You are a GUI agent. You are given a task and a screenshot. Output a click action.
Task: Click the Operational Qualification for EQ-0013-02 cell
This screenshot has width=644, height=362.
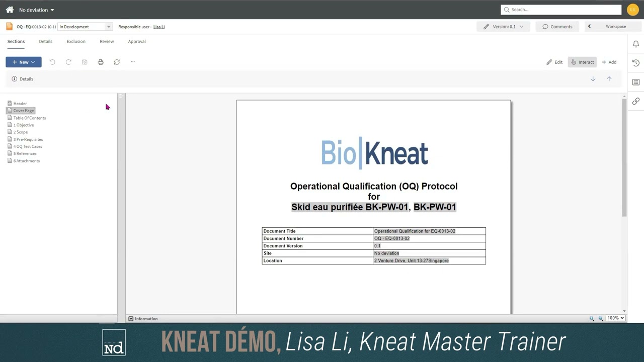tap(415, 231)
